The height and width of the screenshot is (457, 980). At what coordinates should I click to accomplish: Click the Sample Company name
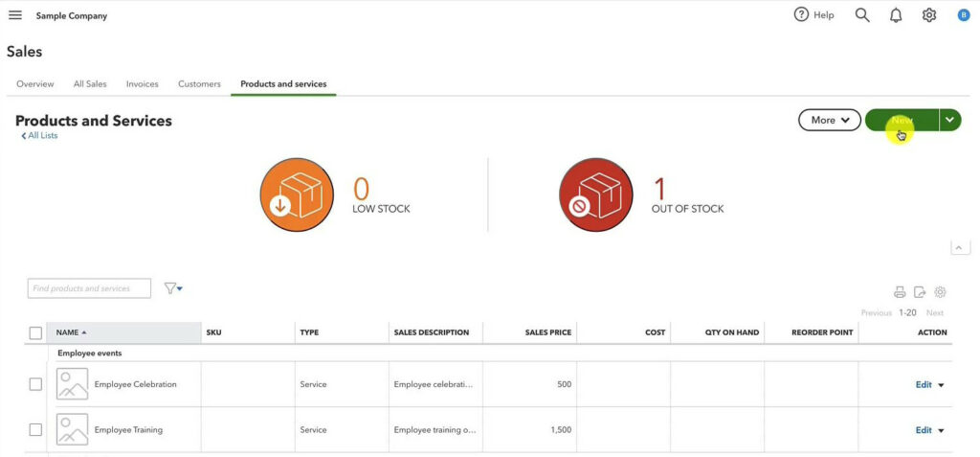click(x=71, y=15)
